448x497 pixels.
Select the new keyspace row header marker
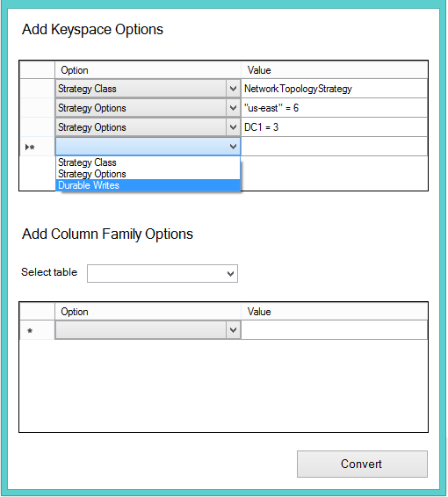(x=37, y=147)
